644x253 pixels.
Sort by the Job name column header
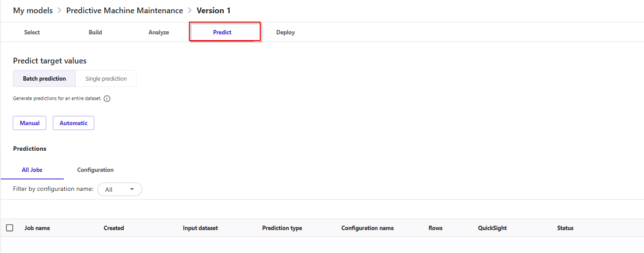pos(37,228)
